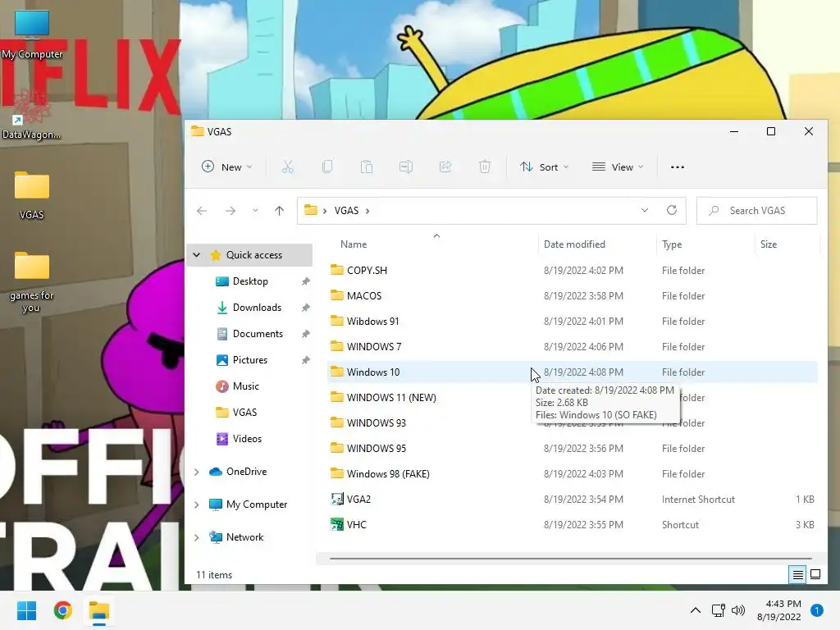Unpin Desktop using its pin icon
Viewport: 840px width, 630px height.
(305, 281)
